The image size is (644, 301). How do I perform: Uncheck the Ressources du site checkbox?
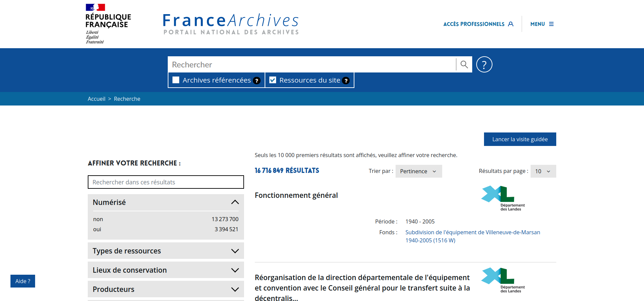click(x=273, y=80)
